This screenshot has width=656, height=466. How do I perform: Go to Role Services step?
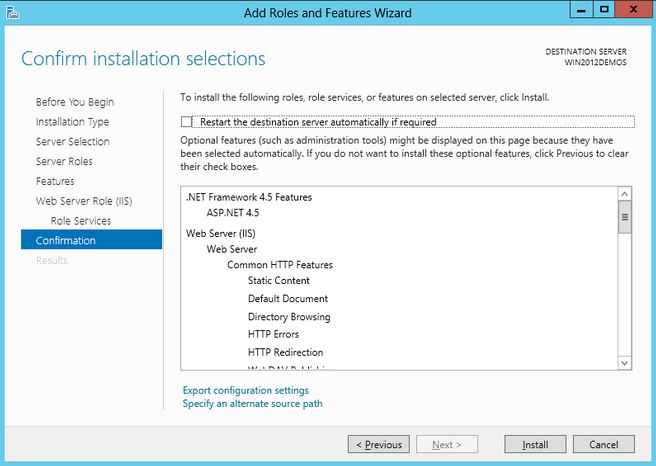click(x=81, y=221)
